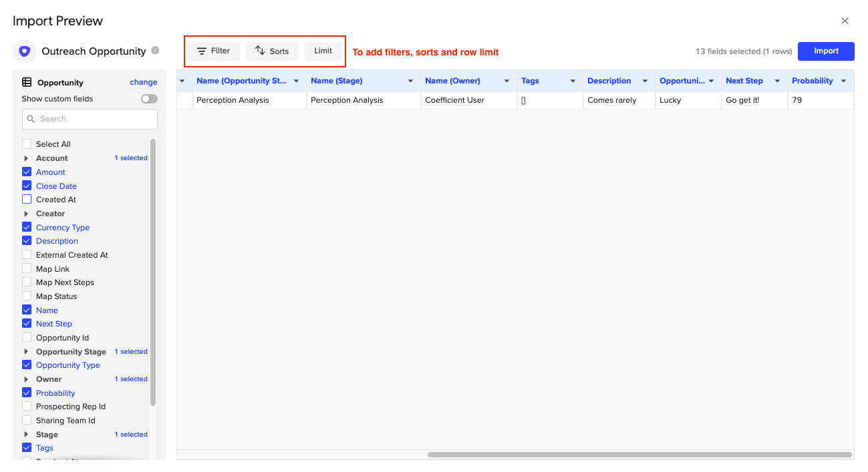Click 1 selected next to Stage
This screenshot has height=472, width=868.
click(x=131, y=435)
